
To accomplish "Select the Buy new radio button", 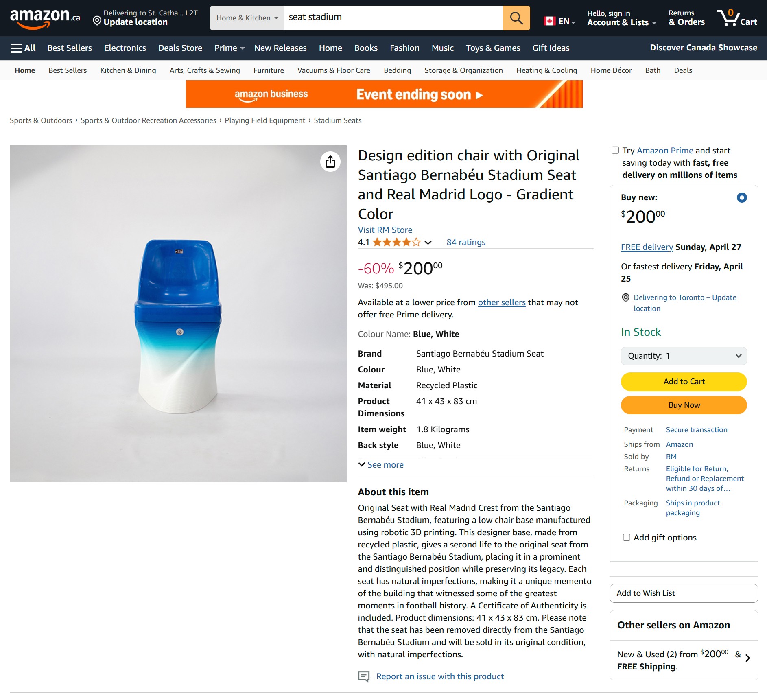I will coord(741,198).
